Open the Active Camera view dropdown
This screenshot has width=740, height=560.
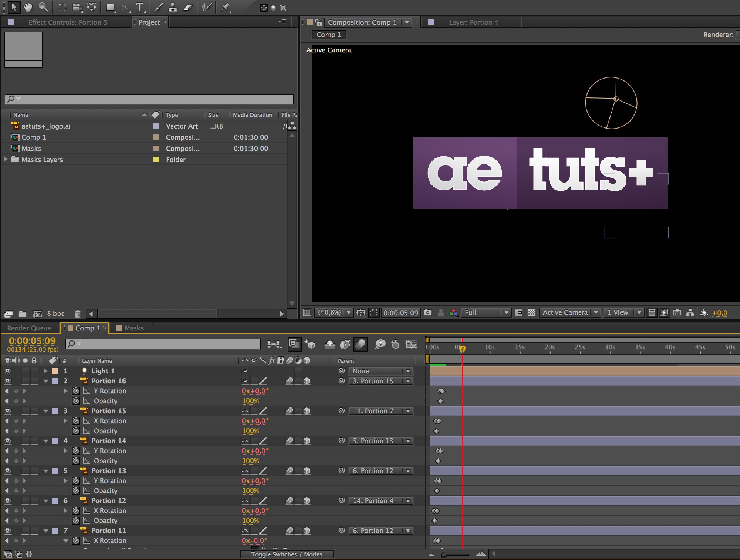(x=570, y=313)
